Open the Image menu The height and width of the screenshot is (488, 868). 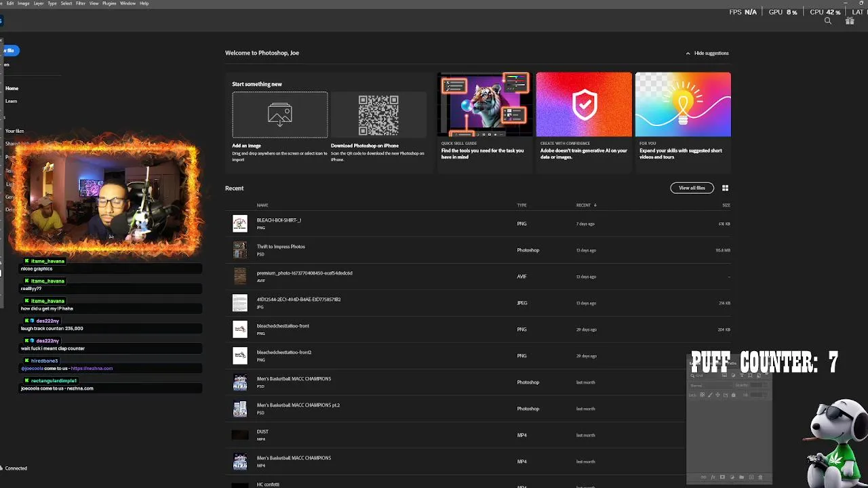(23, 3)
